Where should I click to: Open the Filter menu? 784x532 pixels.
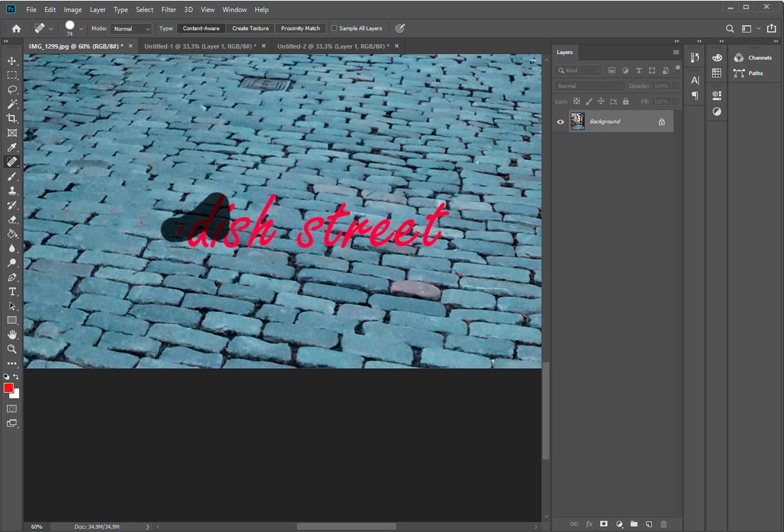(x=168, y=9)
